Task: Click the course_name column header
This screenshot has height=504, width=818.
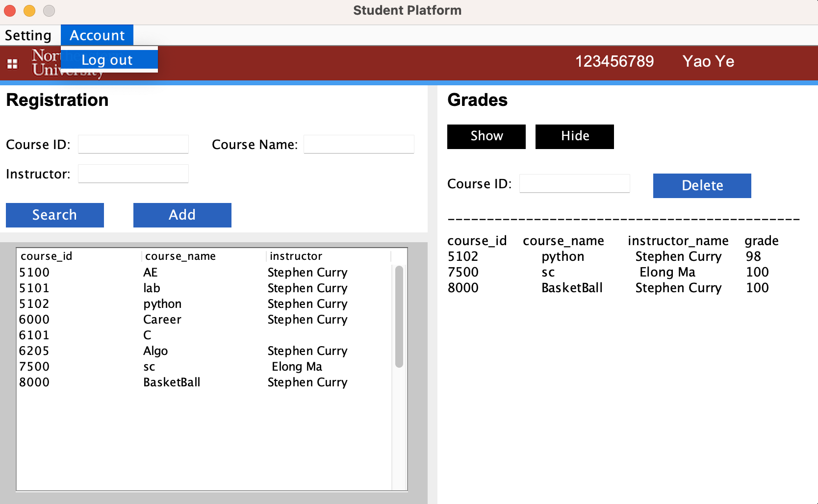Action: coord(204,256)
